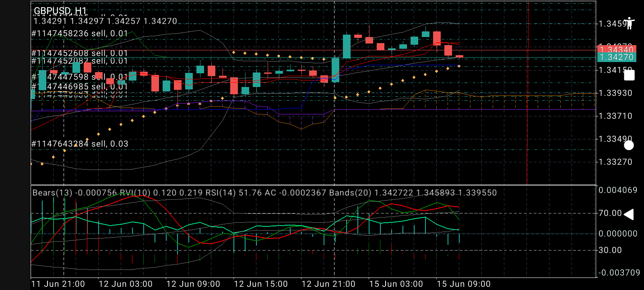Click the OHLC values starting with 1.34291
The image size is (644, 290).
pyautogui.click(x=105, y=21)
